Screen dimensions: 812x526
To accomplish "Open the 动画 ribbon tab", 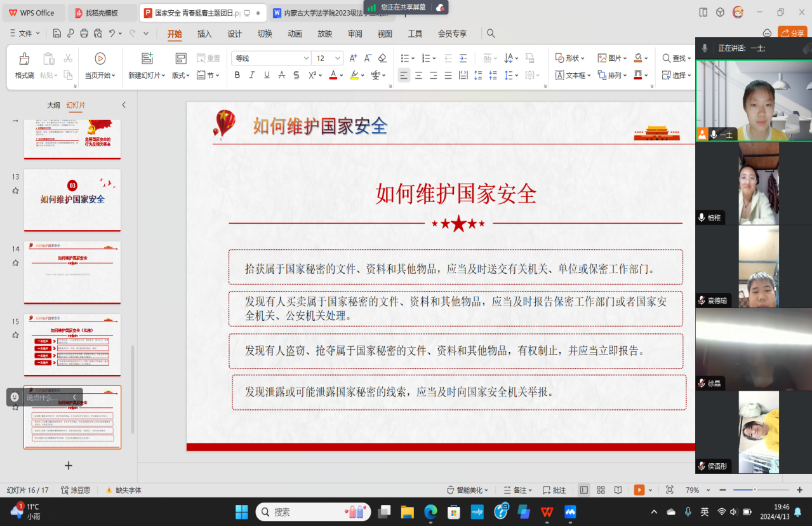I will click(295, 34).
